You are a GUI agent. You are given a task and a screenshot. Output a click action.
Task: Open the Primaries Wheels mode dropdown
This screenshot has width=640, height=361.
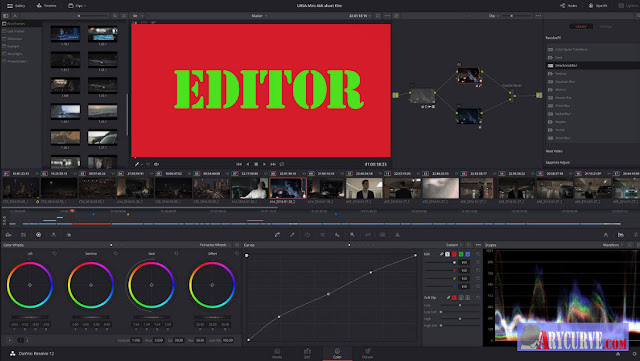pos(215,245)
